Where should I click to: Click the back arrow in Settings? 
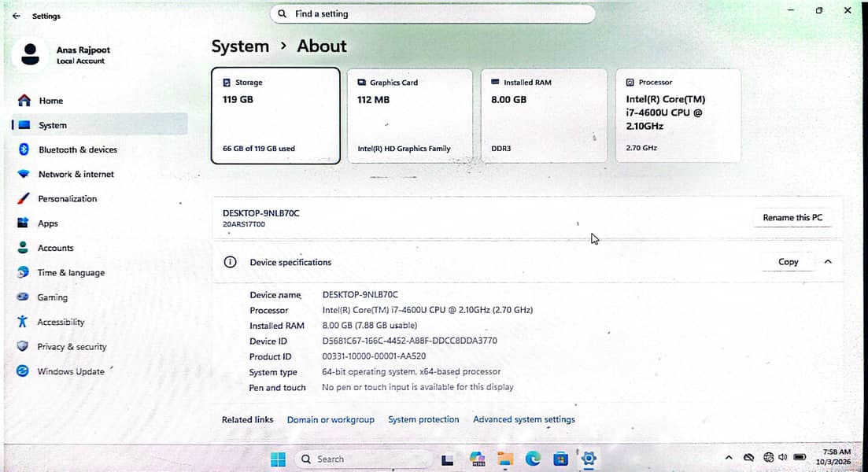(16, 16)
